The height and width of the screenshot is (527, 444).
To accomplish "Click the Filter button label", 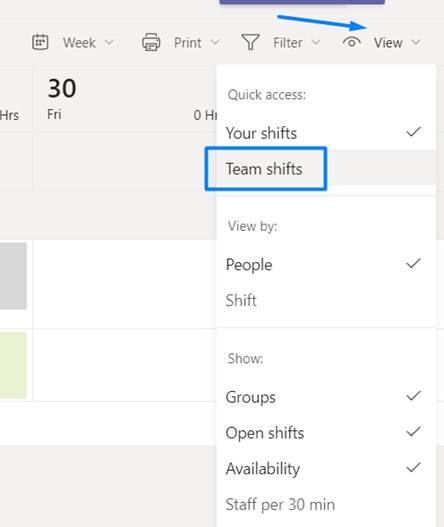I will [288, 43].
